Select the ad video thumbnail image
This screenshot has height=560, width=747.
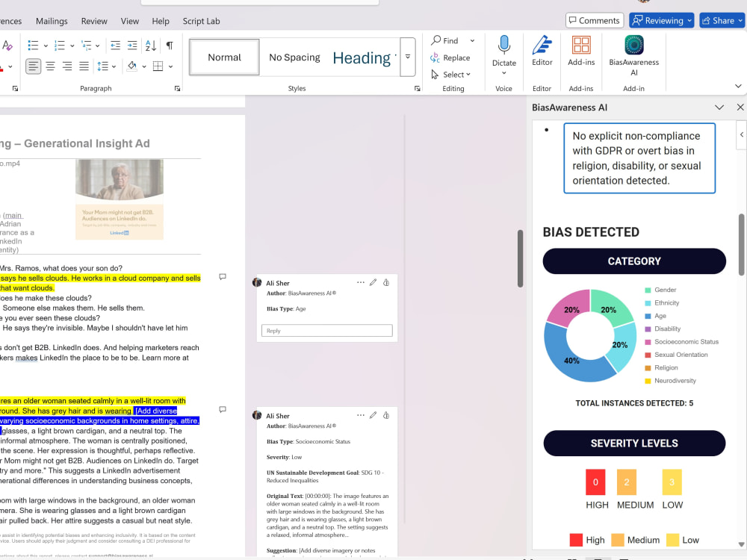coord(120,199)
